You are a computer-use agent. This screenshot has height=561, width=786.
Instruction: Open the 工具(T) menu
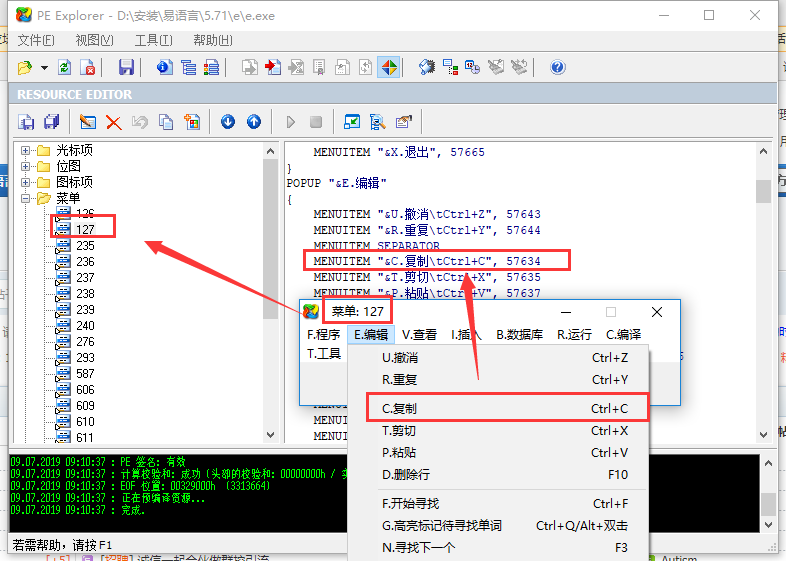153,40
